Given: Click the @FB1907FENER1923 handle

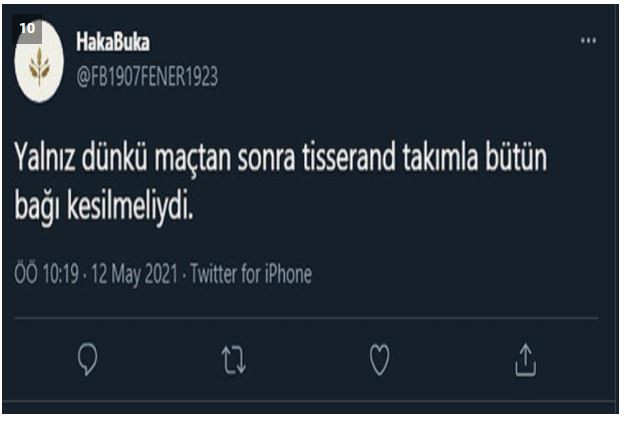Looking at the screenshot, I should pyautogui.click(x=147, y=76).
